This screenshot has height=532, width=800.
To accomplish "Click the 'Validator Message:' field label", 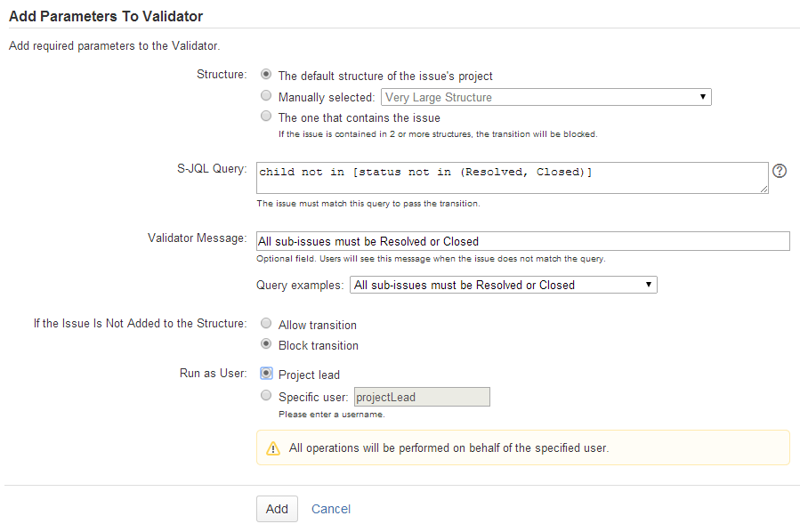I will 197,238.
